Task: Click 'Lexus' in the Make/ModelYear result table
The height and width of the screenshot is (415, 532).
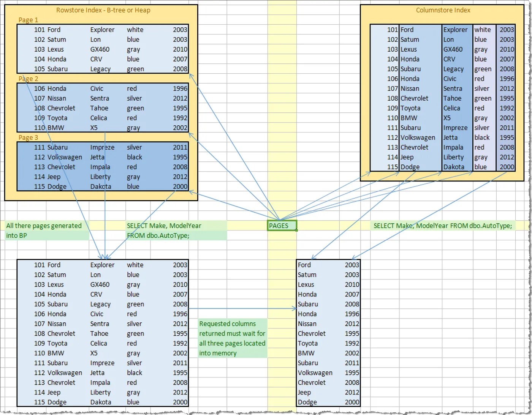Action: [x=306, y=285]
